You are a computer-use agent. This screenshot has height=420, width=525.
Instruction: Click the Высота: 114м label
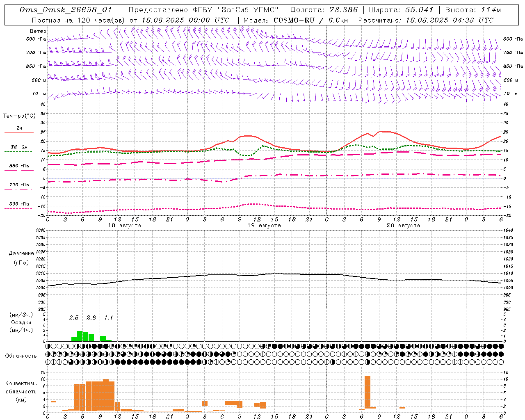click(x=473, y=10)
